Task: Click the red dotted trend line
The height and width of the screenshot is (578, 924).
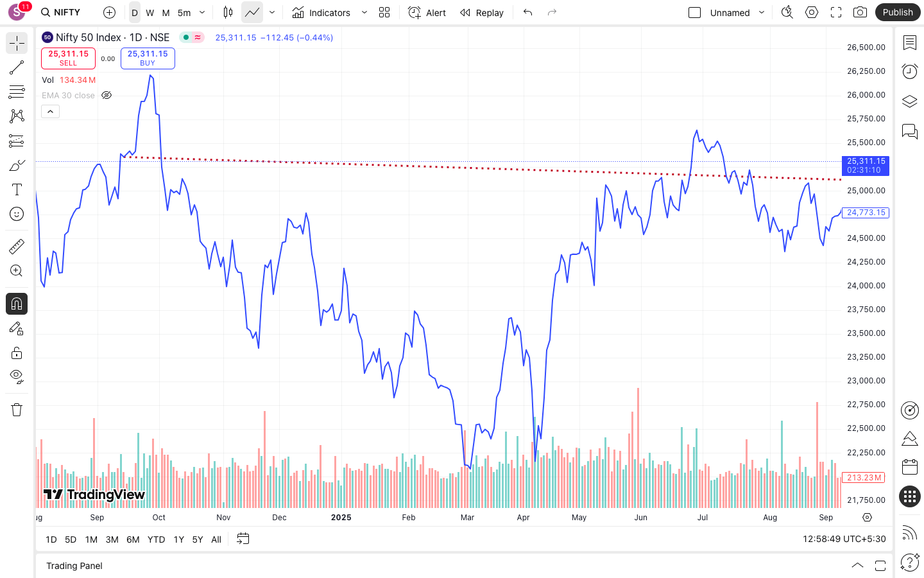Action: tap(449, 167)
